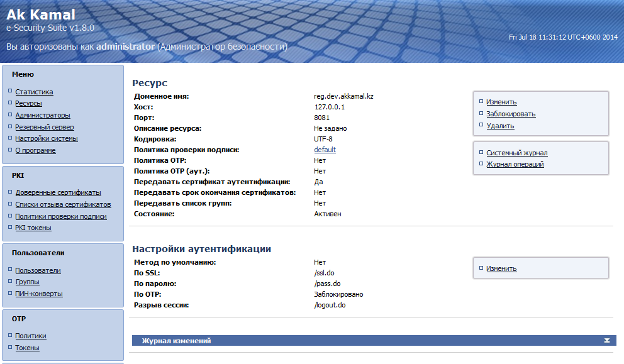Click the Заблокировано OTP status
624x364 pixels.
point(338,294)
